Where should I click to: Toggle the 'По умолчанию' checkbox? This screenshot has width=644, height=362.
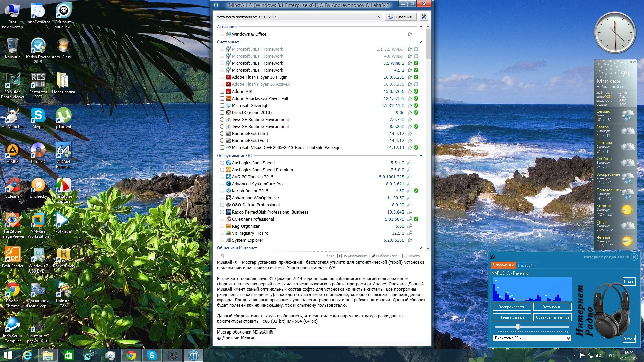pyautogui.click(x=339, y=256)
